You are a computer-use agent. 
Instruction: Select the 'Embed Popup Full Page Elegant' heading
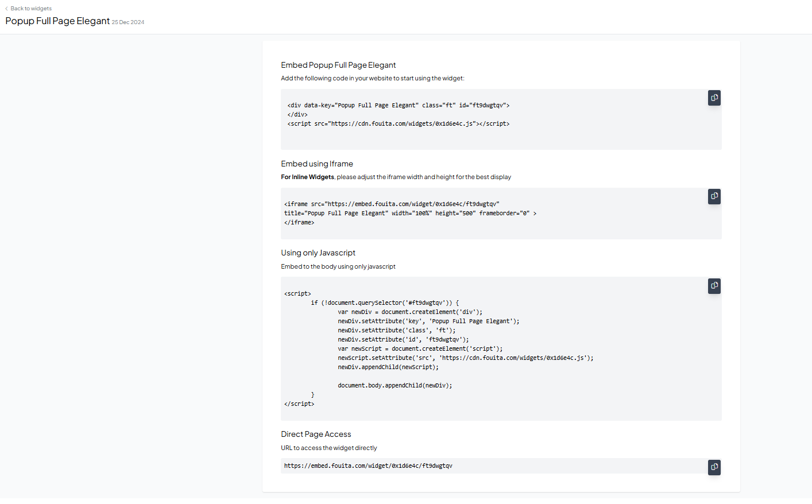point(338,65)
